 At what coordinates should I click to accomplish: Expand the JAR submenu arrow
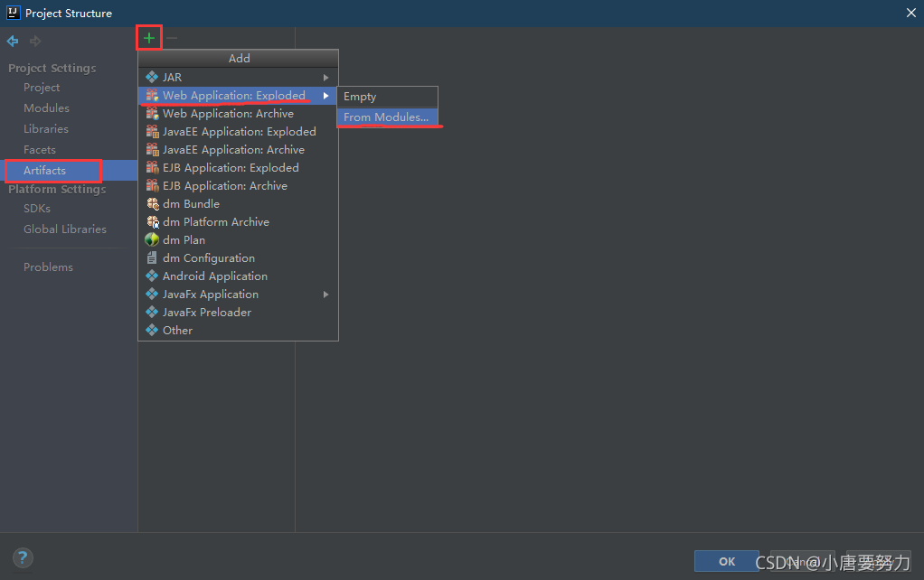[325, 77]
